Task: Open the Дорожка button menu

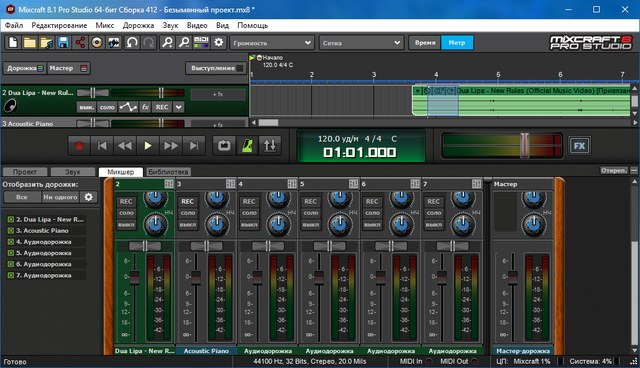Action: click(24, 68)
